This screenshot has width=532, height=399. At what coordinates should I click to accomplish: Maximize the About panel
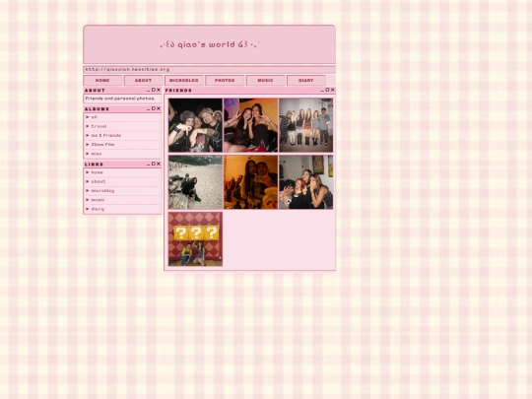click(x=154, y=90)
